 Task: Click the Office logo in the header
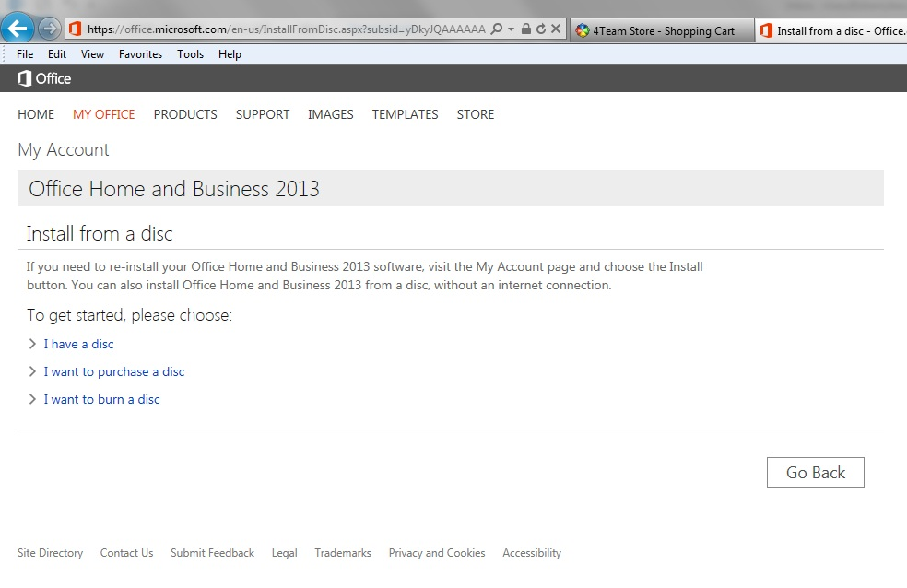tap(44, 78)
